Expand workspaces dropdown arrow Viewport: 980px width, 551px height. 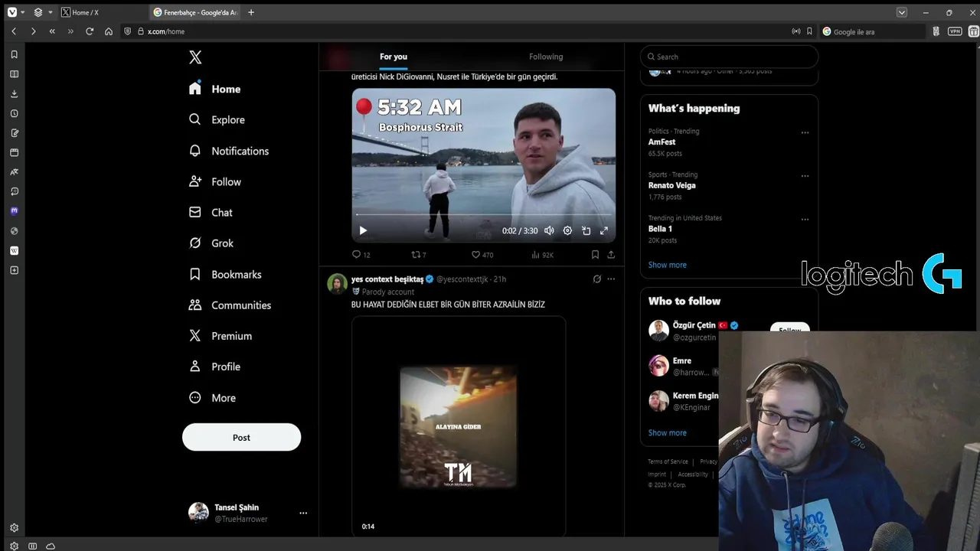[51, 12]
